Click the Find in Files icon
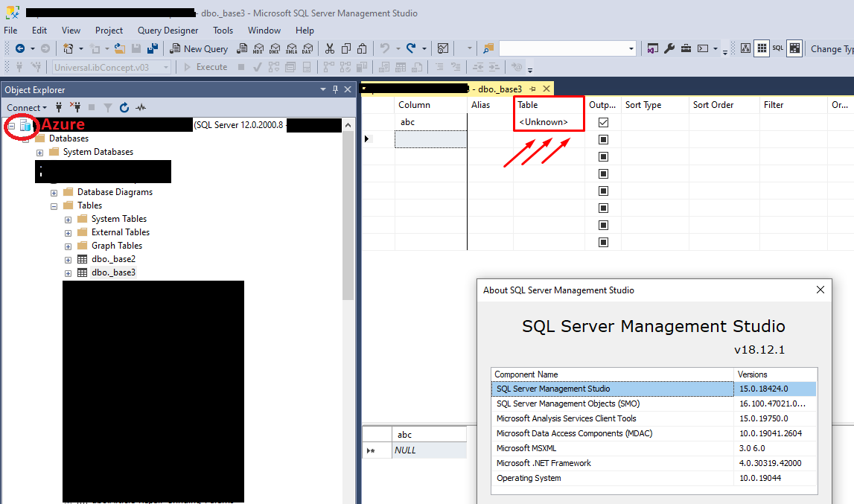The height and width of the screenshot is (504, 854). 488,48
